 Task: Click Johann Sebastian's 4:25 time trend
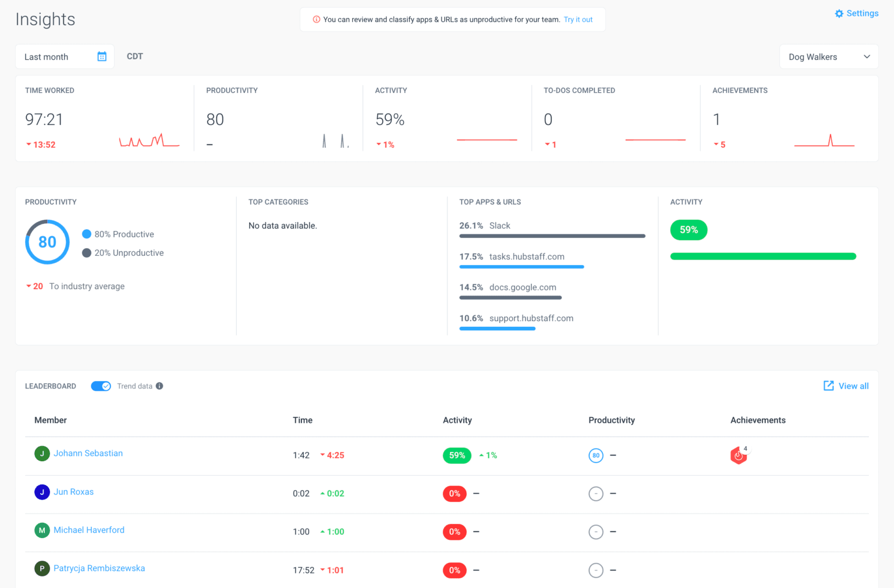pyautogui.click(x=332, y=455)
